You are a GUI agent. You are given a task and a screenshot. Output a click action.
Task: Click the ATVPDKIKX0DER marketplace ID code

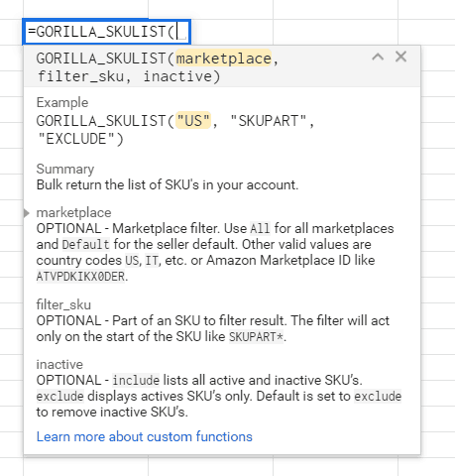tap(80, 277)
